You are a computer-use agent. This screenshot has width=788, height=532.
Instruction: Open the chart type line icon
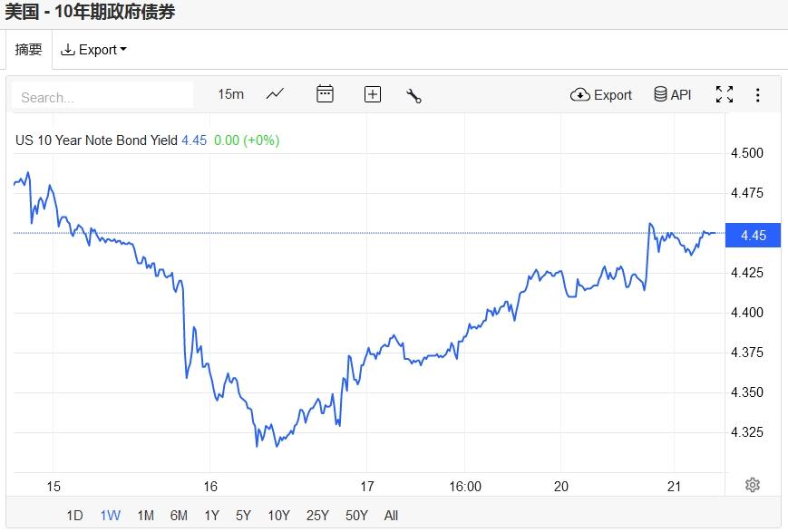coord(275,94)
